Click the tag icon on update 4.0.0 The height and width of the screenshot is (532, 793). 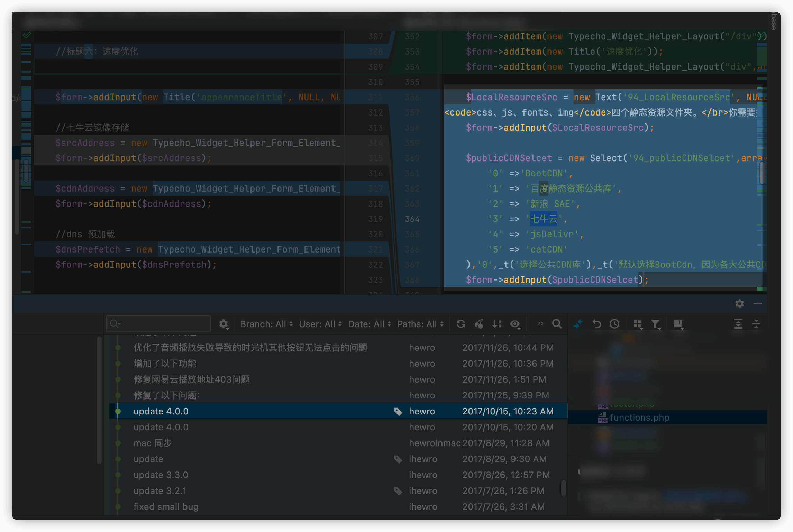[398, 412]
